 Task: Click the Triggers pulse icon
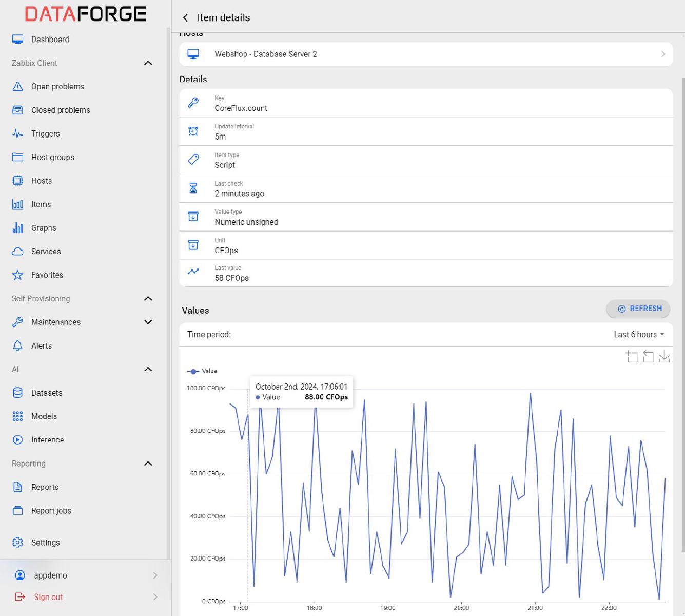click(x=17, y=133)
